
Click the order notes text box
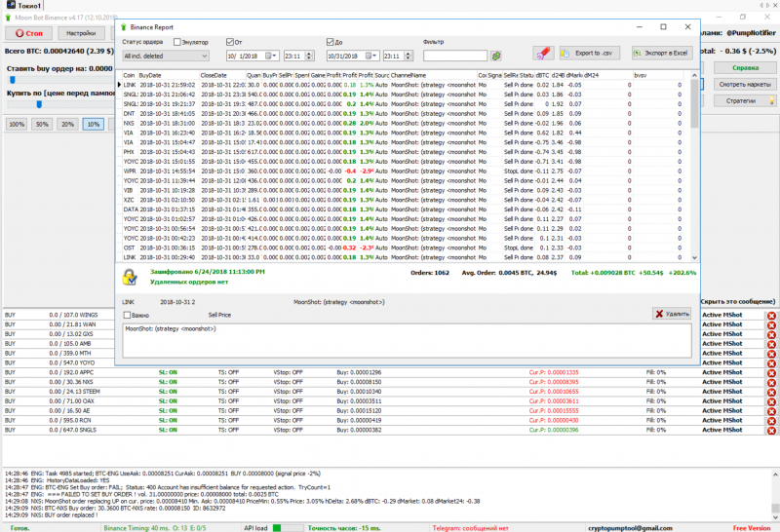click(x=407, y=341)
